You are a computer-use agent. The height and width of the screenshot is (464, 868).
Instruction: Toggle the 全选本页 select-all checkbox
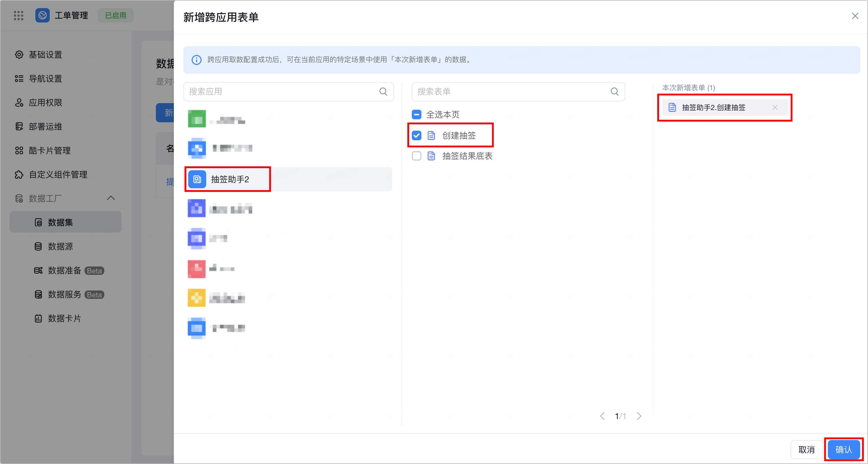[x=417, y=115]
